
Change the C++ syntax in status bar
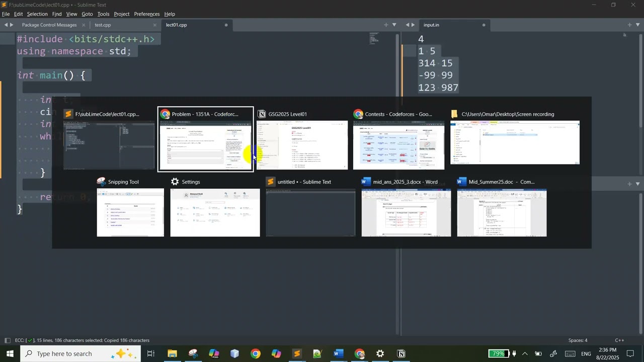(619, 340)
